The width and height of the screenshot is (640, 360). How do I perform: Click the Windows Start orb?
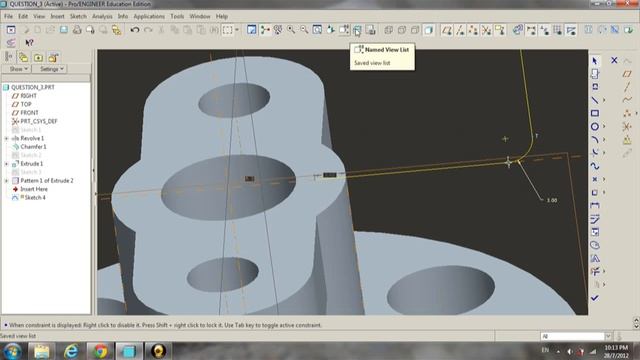click(13, 351)
